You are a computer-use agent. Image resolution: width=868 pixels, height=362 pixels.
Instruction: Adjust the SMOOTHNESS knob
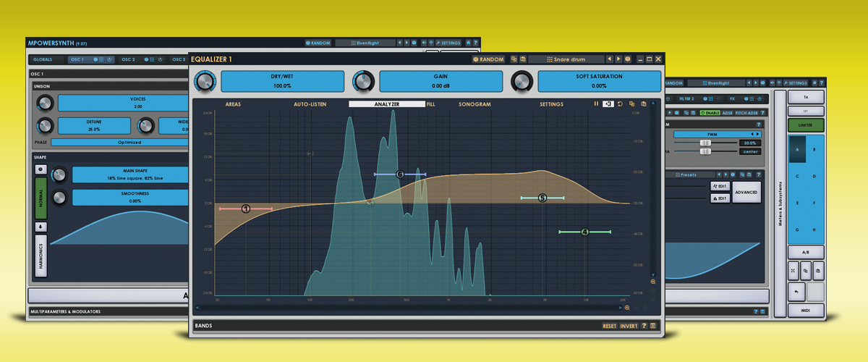pos(59,197)
